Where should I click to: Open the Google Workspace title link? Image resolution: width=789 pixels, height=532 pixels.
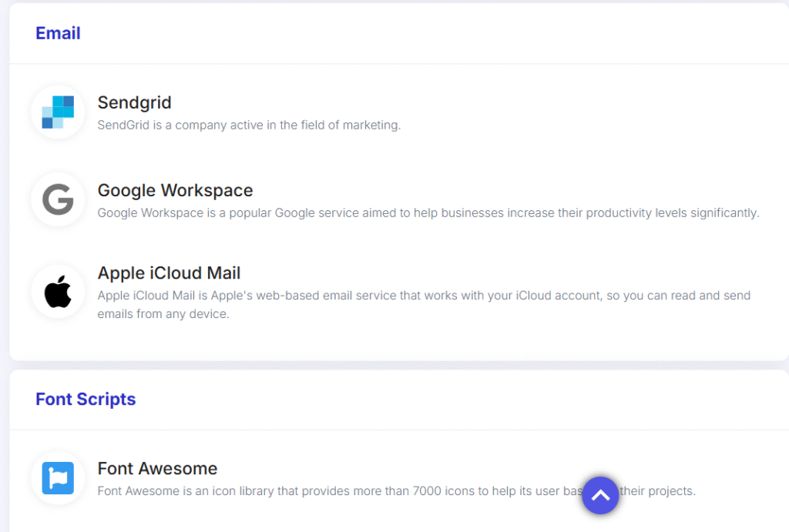(x=175, y=190)
